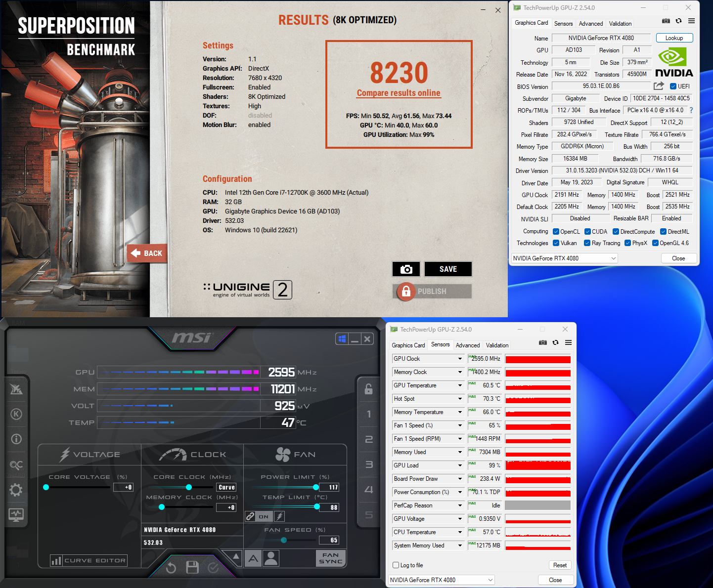Enable Log to file checkbox

point(396,565)
